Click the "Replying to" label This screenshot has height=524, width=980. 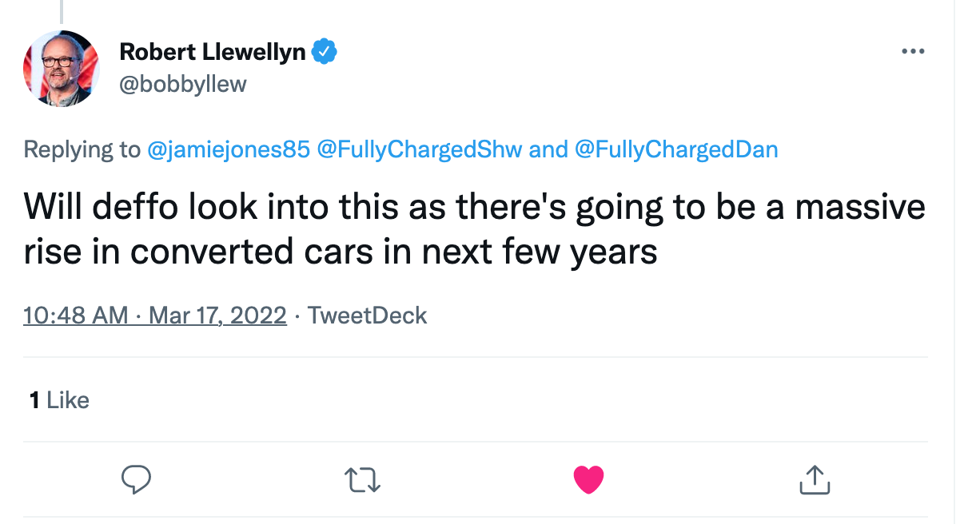pyautogui.click(x=82, y=149)
